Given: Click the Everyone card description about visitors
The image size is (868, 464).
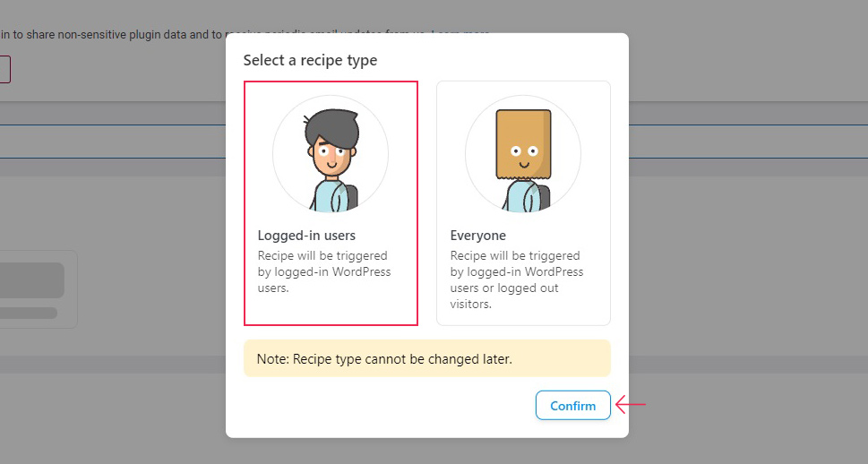Looking at the screenshot, I should tap(517, 279).
